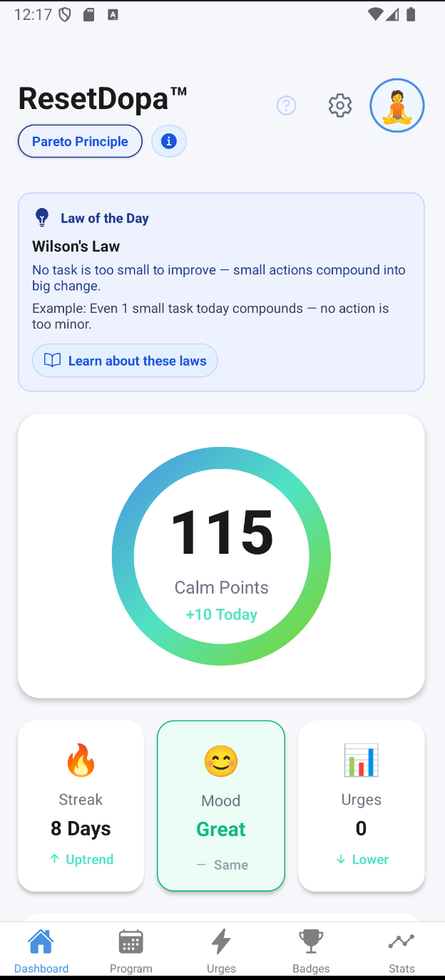Open settings gear icon
This screenshot has width=445, height=980.
point(340,105)
